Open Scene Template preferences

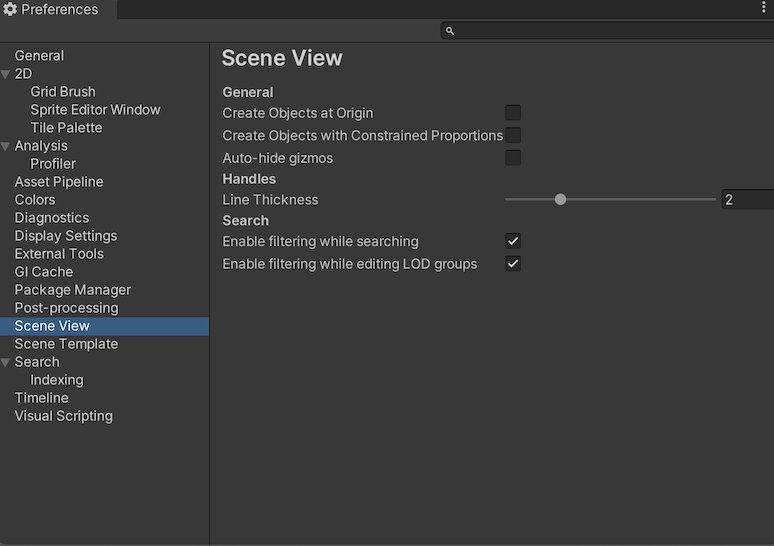pyautogui.click(x=66, y=344)
